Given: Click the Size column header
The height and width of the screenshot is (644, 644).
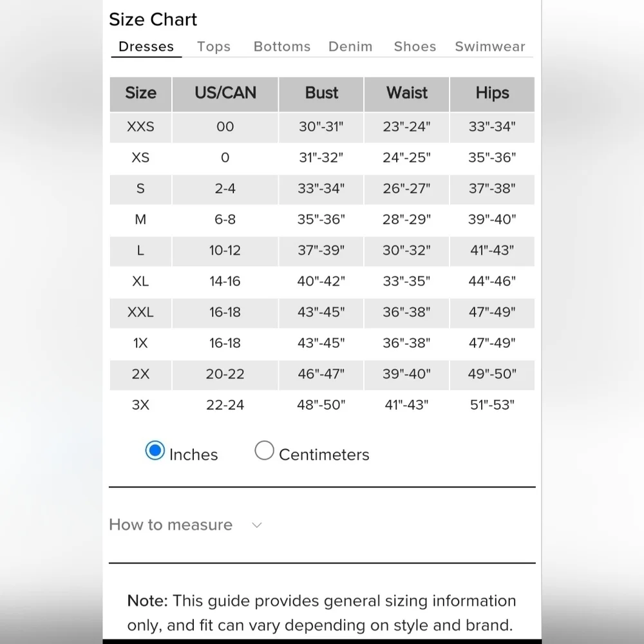Looking at the screenshot, I should (140, 93).
